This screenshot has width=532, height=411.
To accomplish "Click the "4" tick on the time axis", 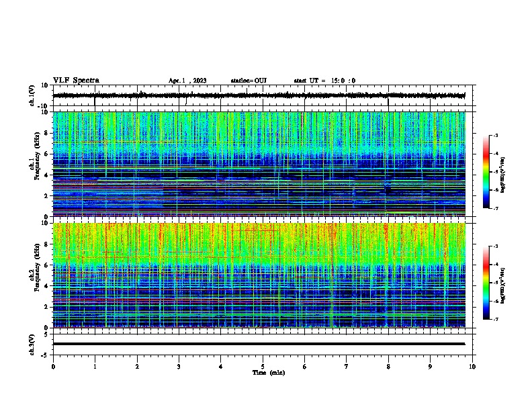I will click(221, 367).
